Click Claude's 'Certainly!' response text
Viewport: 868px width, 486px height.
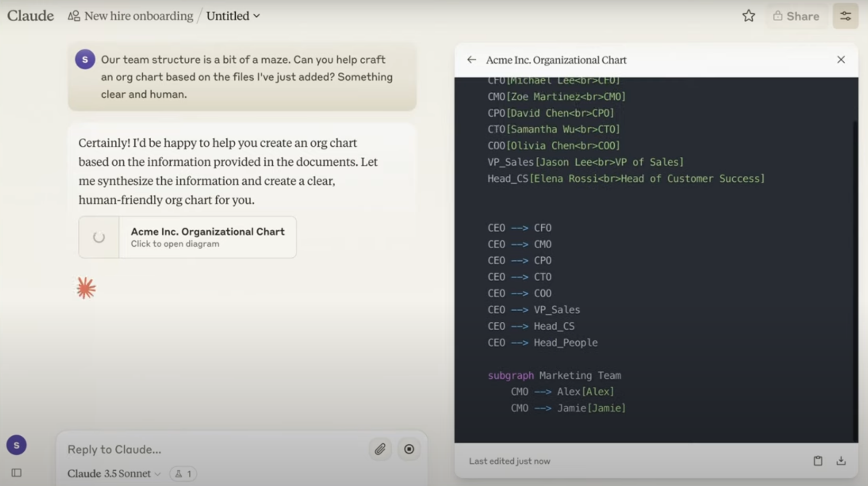(228, 171)
